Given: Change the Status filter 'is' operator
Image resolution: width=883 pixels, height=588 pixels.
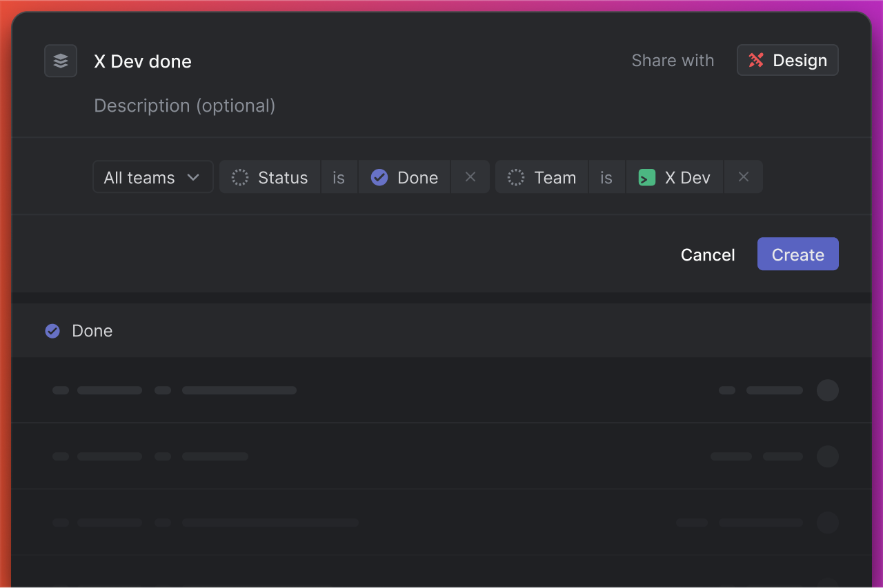Looking at the screenshot, I should pyautogui.click(x=339, y=177).
